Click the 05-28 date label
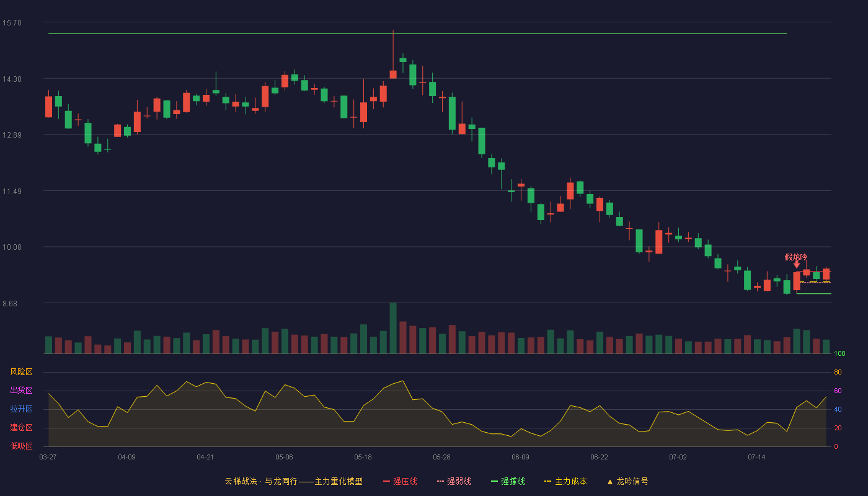Screen dimensions: 868x496 pyautogui.click(x=441, y=457)
